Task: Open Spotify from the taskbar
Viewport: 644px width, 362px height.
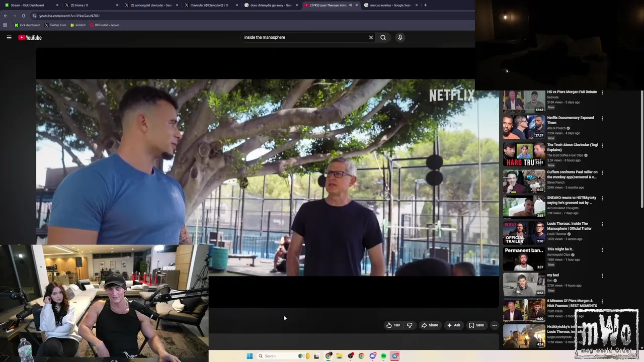Action: coord(383,356)
